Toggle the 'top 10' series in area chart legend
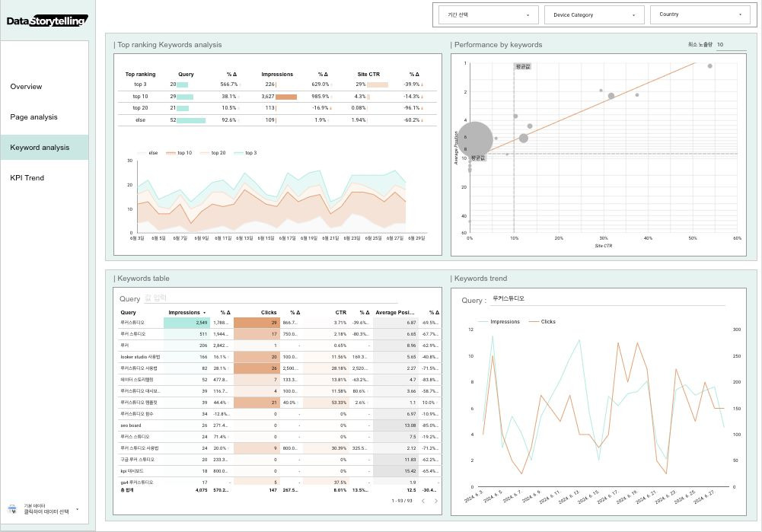This screenshot has height=532, width=762. pos(179,152)
